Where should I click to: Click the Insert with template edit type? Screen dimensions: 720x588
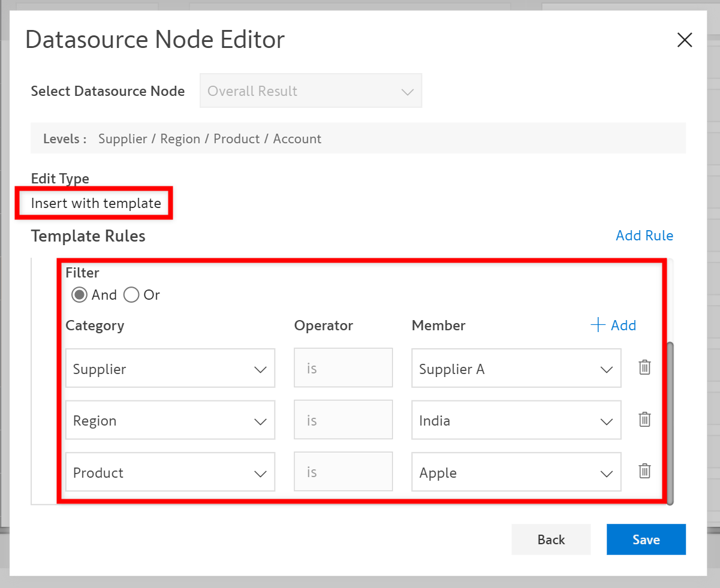[96, 203]
